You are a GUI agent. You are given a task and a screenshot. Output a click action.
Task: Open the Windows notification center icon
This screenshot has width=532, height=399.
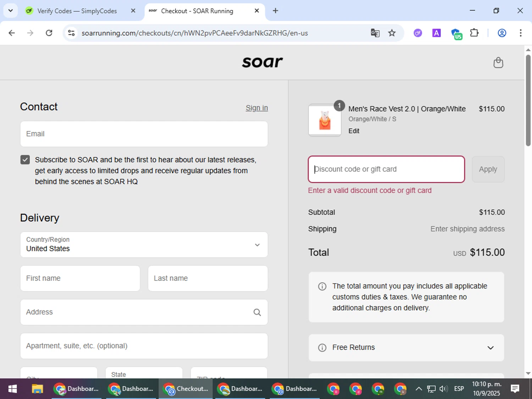515,389
